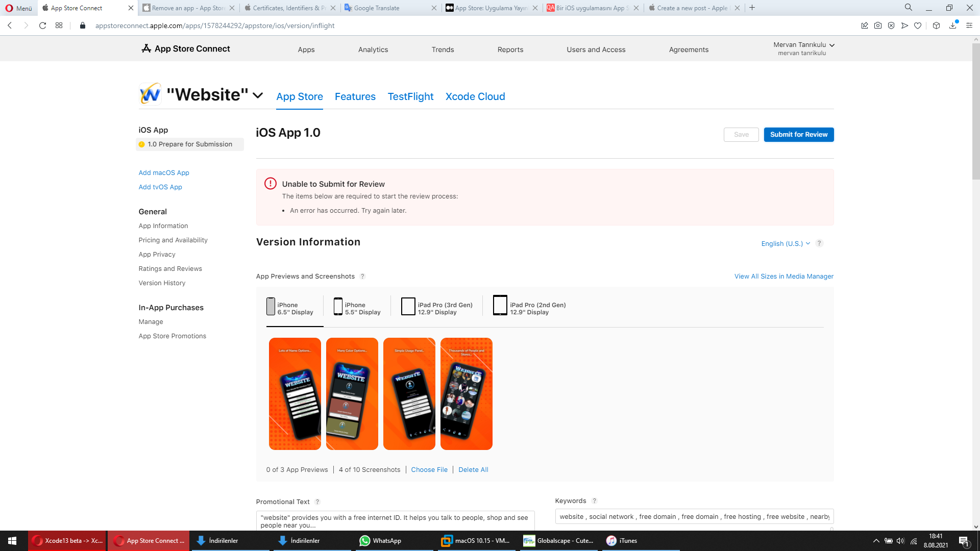Open View All Sizes in Media Manager
980x551 pixels.
tap(783, 276)
